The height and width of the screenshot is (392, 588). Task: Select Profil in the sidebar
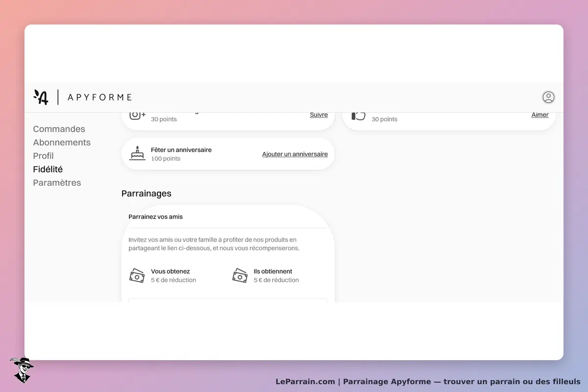[43, 156]
